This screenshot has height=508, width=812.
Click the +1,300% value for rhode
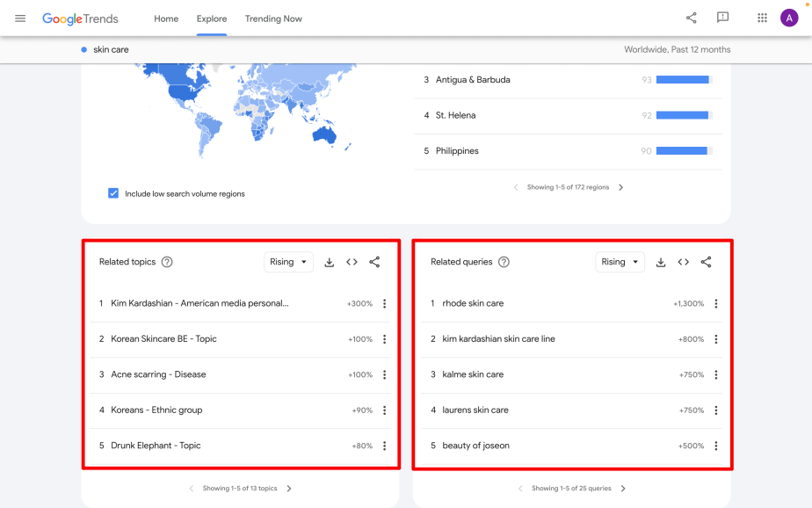point(688,304)
